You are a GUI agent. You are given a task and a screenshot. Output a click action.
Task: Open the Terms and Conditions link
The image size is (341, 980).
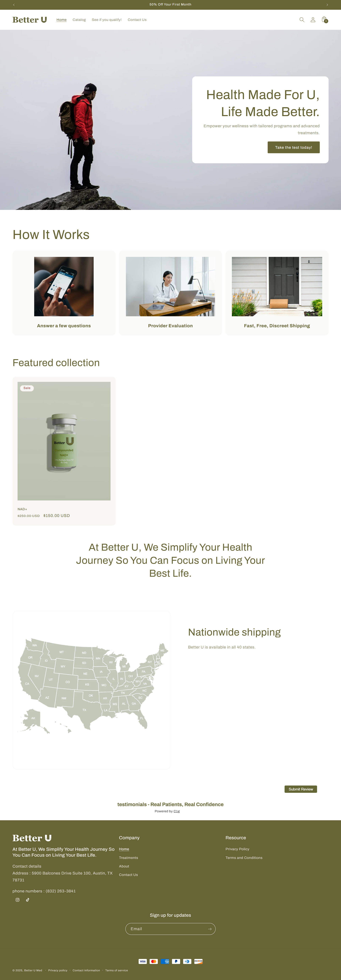coord(244,858)
